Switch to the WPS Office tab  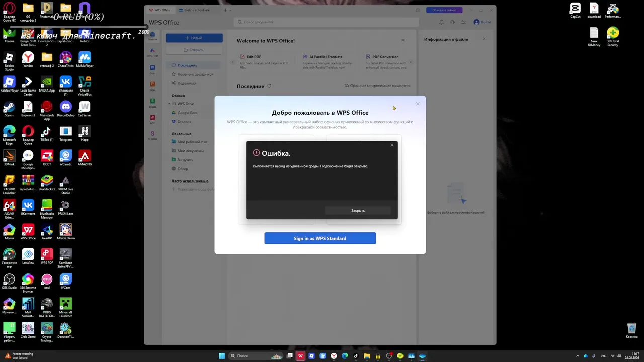160,10
